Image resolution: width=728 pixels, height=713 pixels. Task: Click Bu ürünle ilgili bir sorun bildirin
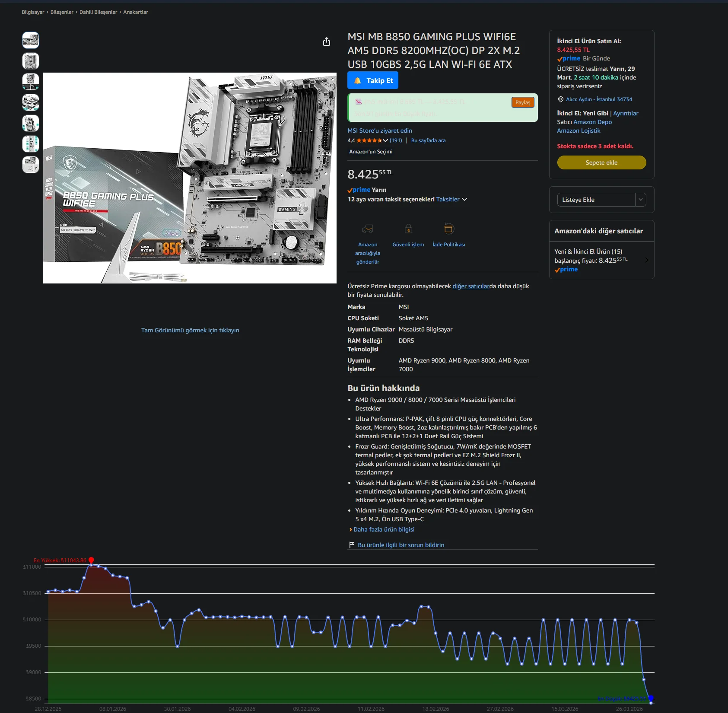401,545
